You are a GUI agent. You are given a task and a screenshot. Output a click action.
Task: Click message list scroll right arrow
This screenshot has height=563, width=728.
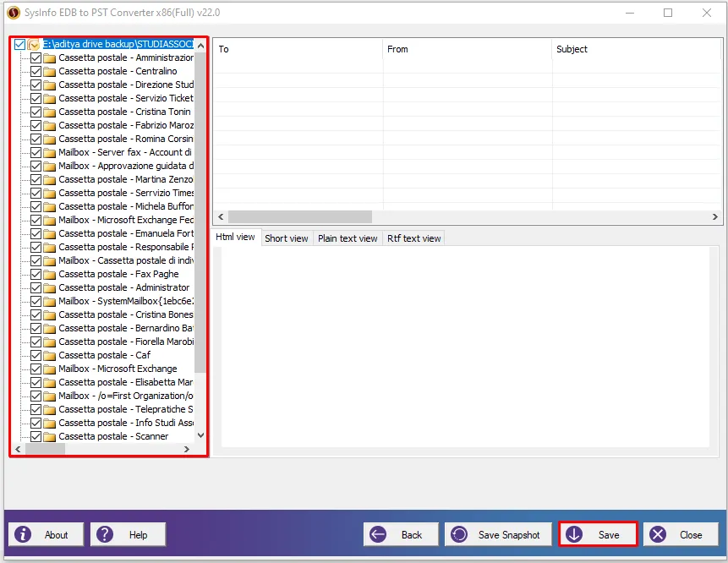pyautogui.click(x=715, y=216)
